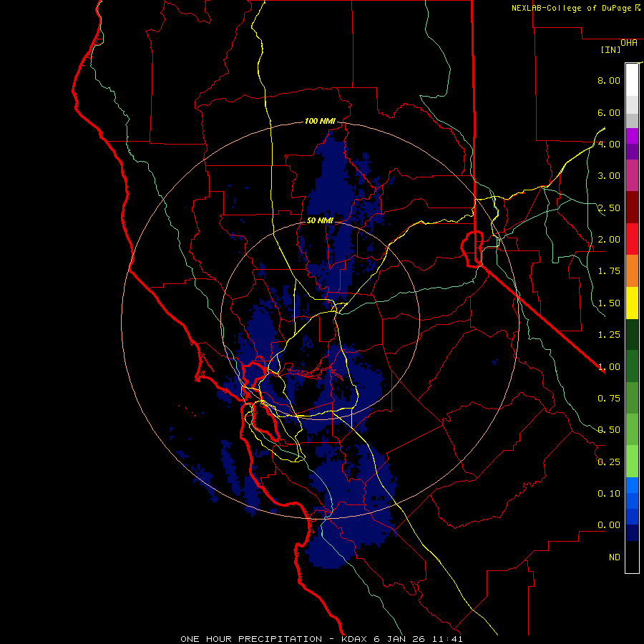Click the OHA product code label
644x644 pixels.
pos(629,42)
